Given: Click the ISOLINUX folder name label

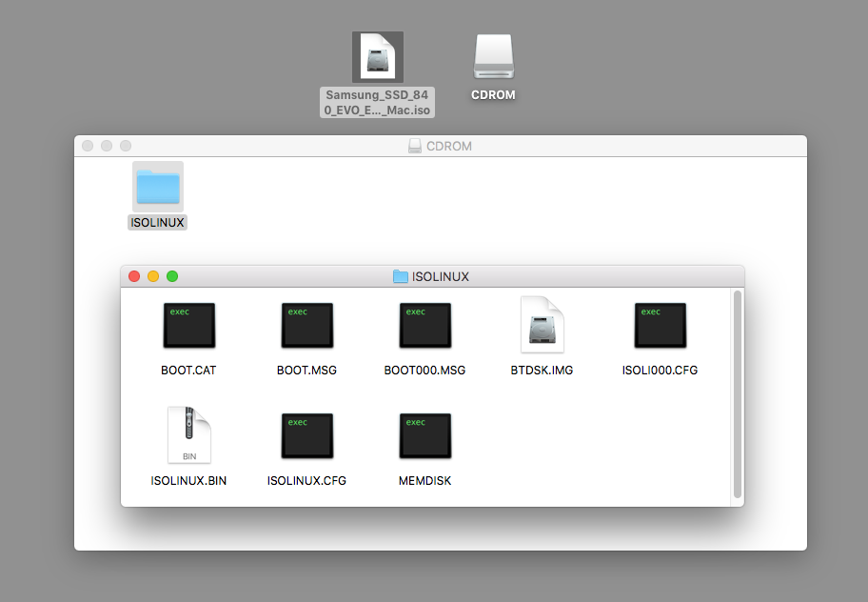Looking at the screenshot, I should [157, 223].
